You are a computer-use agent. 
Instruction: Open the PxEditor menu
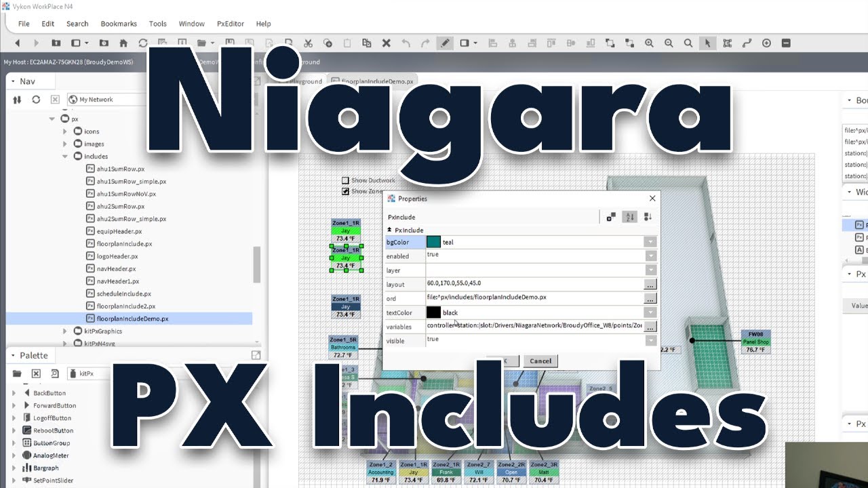[x=231, y=24]
